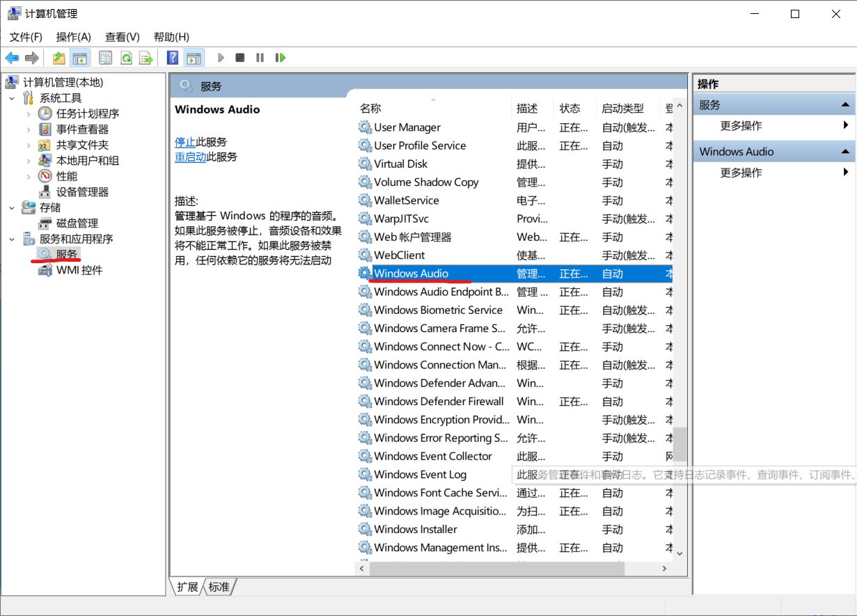Toggle the console tree show/hide toolbar icon
This screenshot has height=616, width=857.
coord(80,57)
